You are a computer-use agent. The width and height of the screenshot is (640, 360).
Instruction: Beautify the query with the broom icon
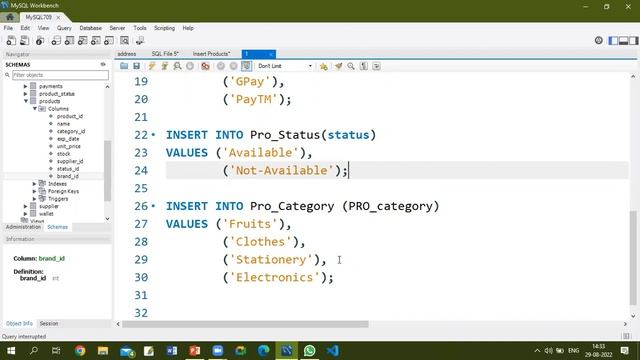coord(338,66)
